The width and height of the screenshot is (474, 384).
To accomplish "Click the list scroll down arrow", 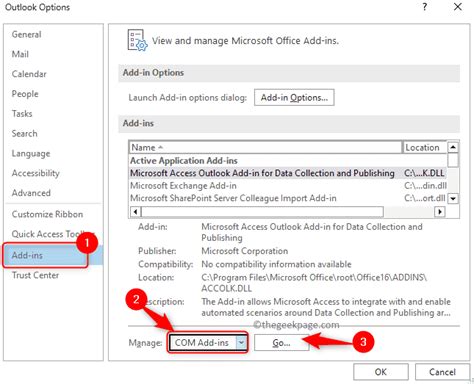I will pos(453,199).
